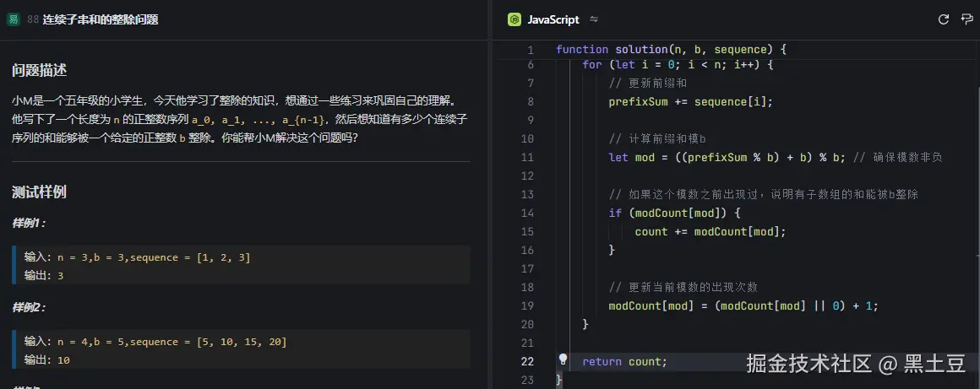Image resolution: width=980 pixels, height=389 pixels.
Task: Click the function solution sticky header line
Action: click(x=672, y=49)
